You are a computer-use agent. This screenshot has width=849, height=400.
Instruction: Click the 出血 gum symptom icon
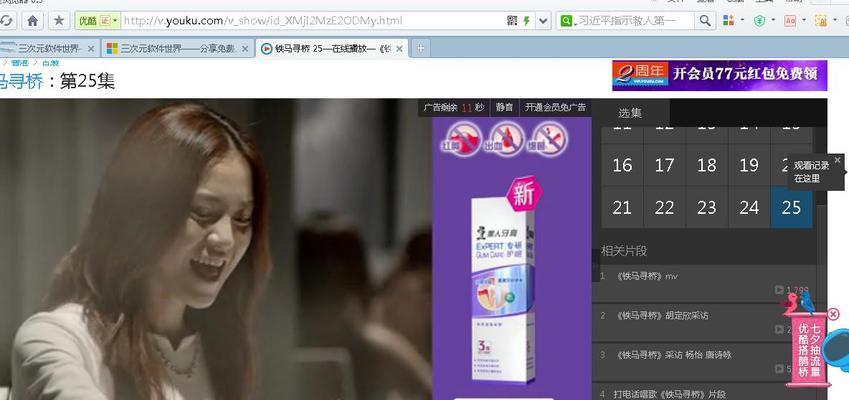point(506,138)
